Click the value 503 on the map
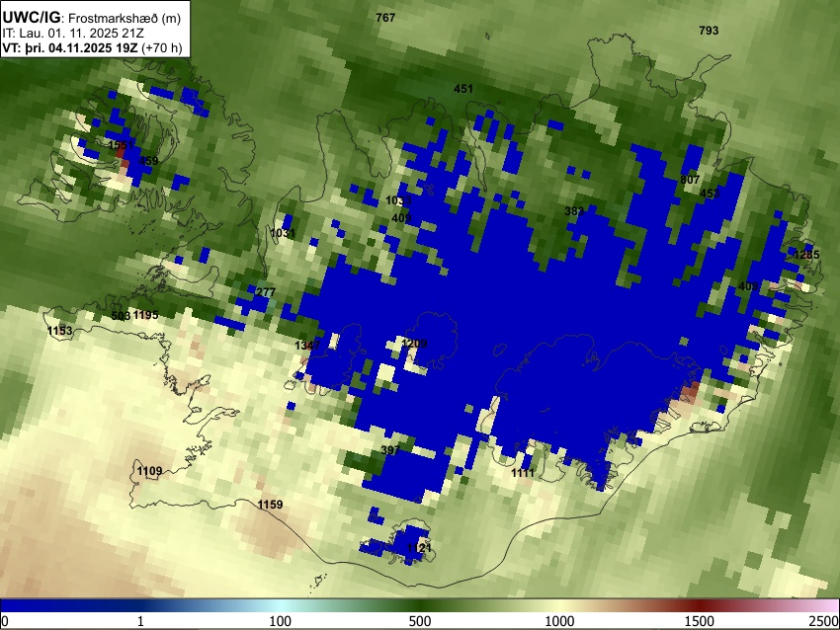Screen dimensions: 840x630 point(121,316)
